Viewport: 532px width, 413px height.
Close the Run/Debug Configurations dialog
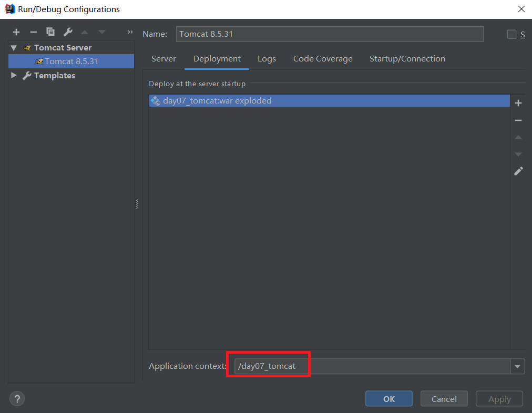[x=521, y=9]
